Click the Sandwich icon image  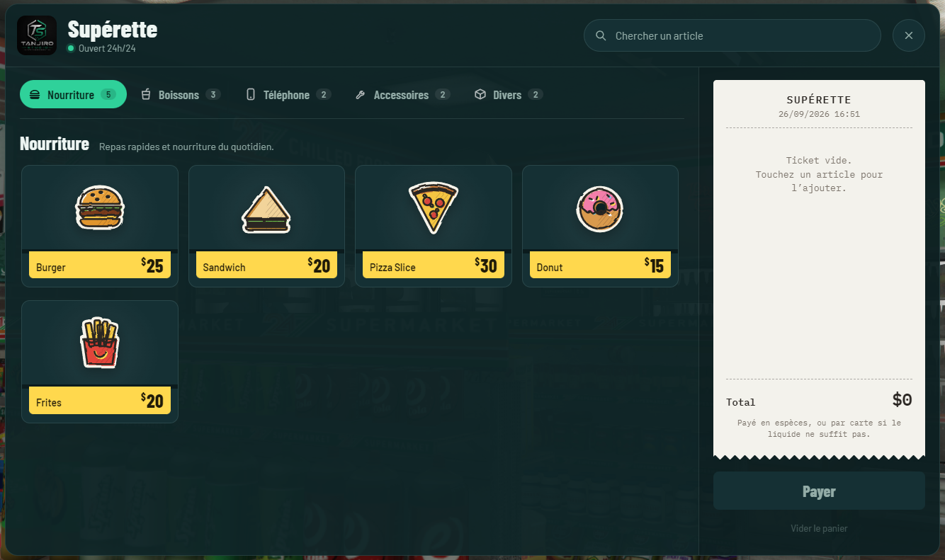[x=266, y=210]
